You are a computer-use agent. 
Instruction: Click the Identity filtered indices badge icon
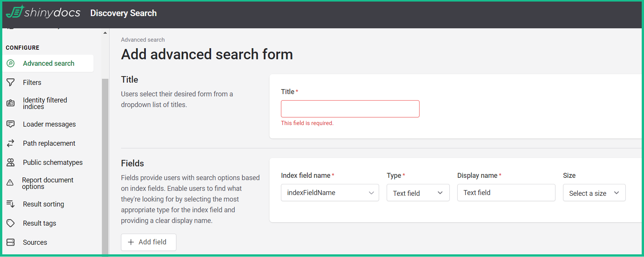pos(11,103)
